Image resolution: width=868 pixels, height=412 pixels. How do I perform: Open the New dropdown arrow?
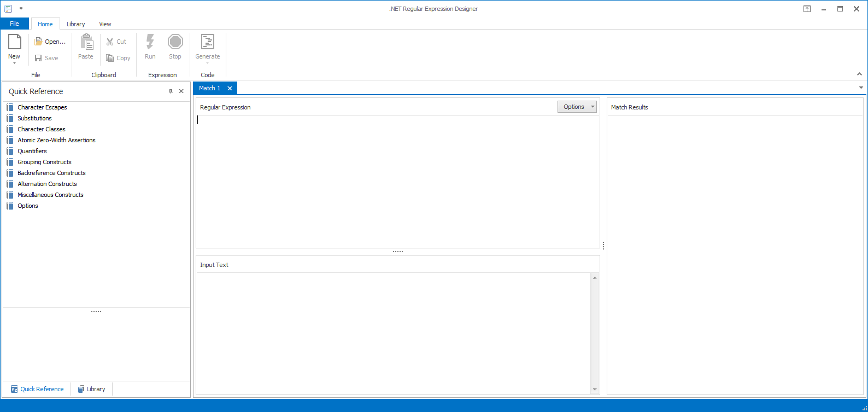coord(14,63)
